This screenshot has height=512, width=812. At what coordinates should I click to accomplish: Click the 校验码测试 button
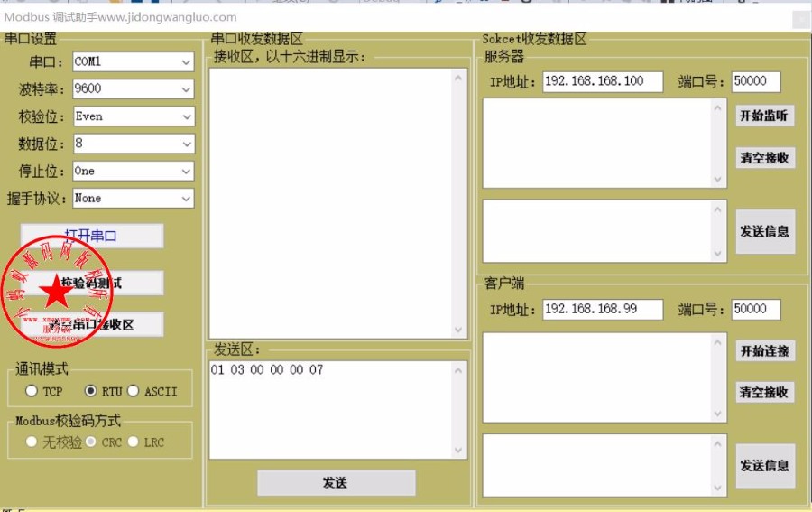(92, 283)
